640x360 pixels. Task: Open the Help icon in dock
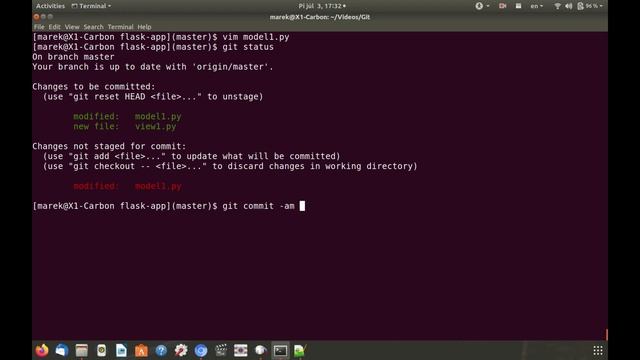[x=161, y=350]
